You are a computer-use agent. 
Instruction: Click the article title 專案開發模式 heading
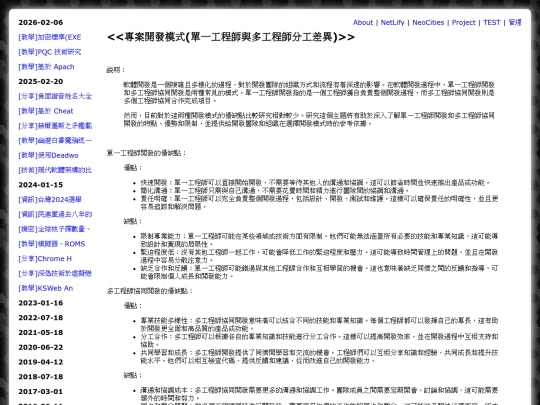(x=231, y=37)
